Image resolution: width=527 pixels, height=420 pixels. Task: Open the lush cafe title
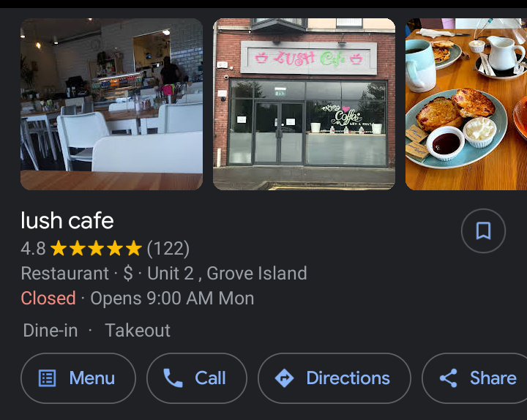[x=67, y=221]
